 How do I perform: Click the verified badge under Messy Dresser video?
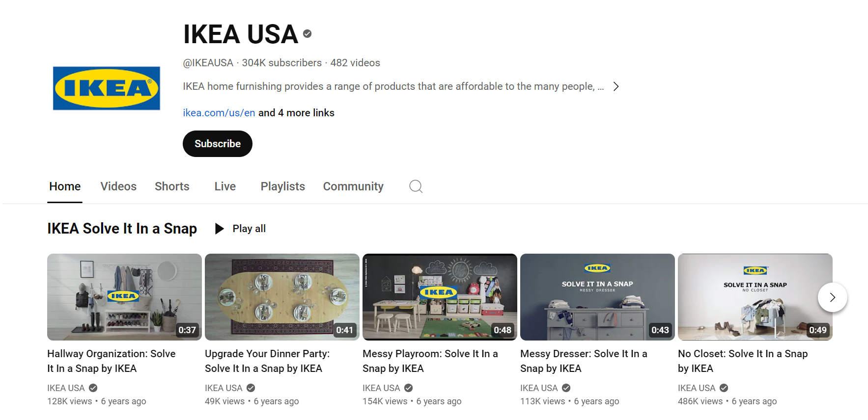coord(566,388)
